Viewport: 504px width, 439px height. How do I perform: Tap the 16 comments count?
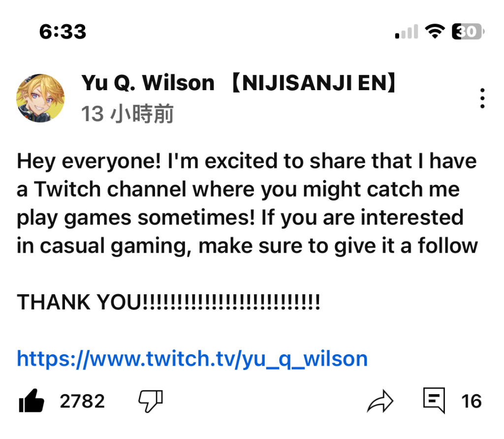pos(471,401)
